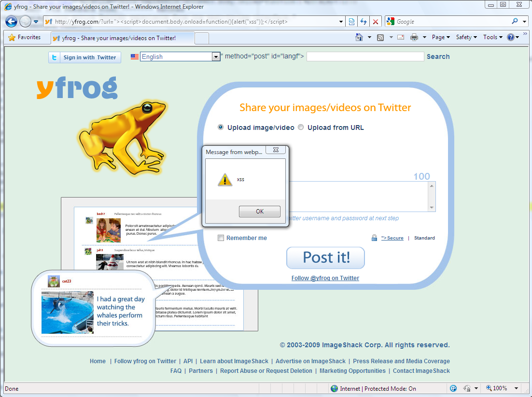
Task: Click Report Abuse or Request Deletion link
Action: point(266,371)
